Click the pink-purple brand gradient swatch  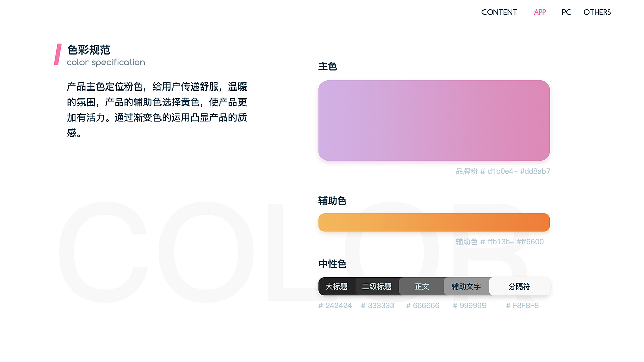pyautogui.click(x=434, y=121)
